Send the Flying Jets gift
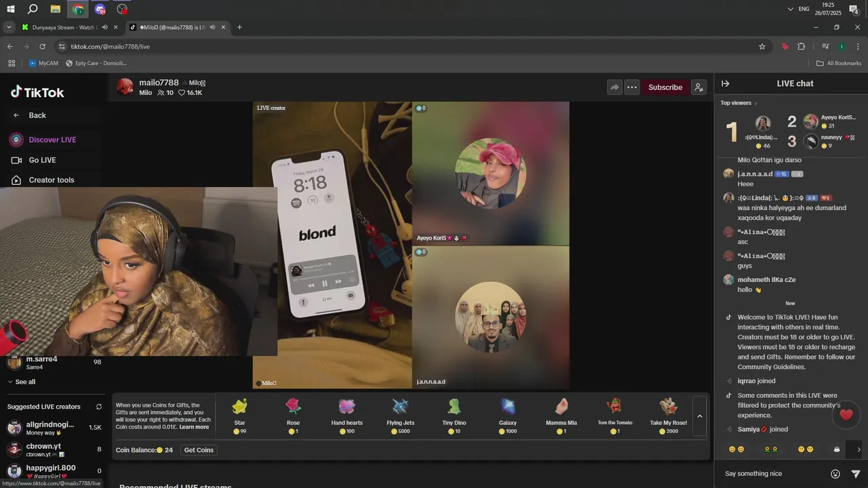Viewport: 868px width, 488px height. click(x=400, y=415)
